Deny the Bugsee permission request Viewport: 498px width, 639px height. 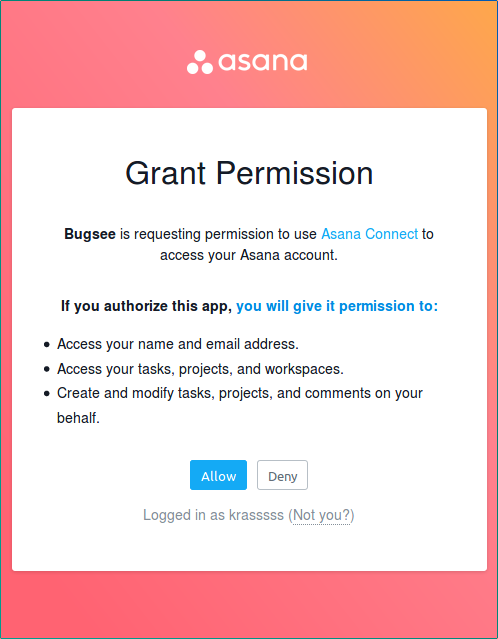[282, 475]
